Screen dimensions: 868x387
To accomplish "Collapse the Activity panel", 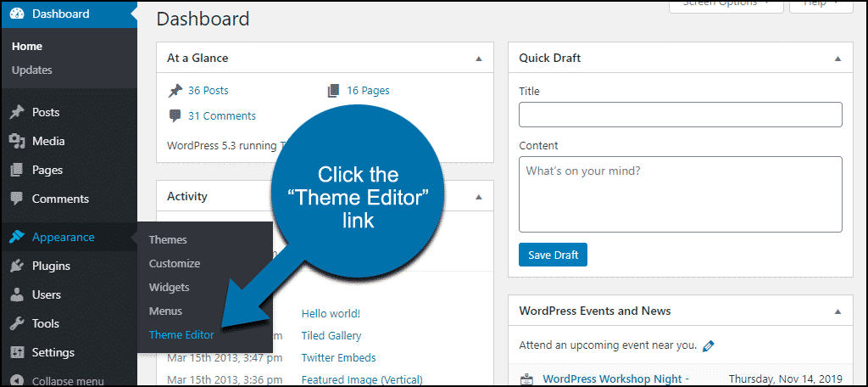I will point(479,196).
